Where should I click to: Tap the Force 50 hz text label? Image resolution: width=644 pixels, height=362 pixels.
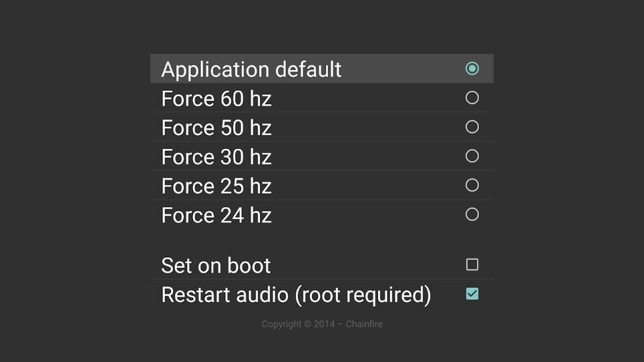(x=216, y=127)
